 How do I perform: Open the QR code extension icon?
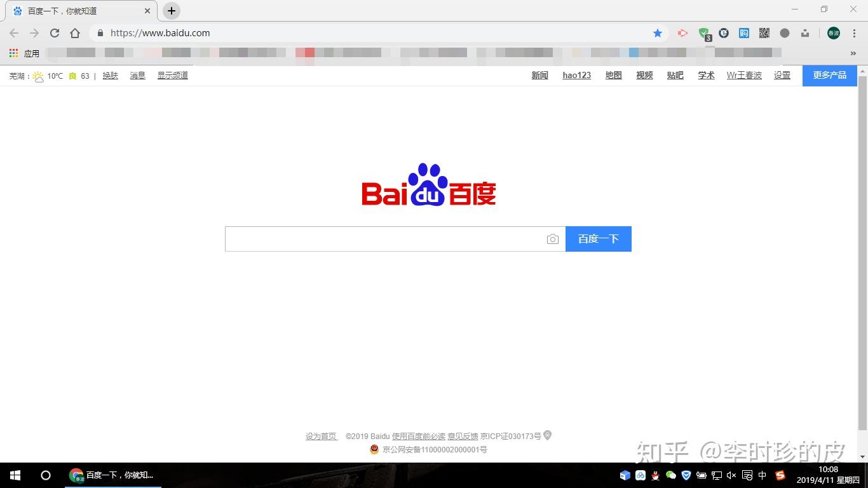764,33
